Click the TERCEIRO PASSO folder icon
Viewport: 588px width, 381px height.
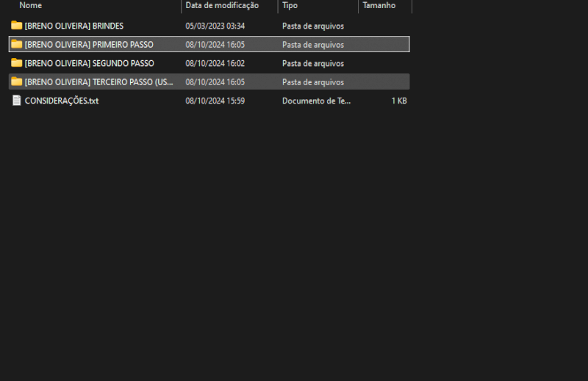tap(16, 81)
